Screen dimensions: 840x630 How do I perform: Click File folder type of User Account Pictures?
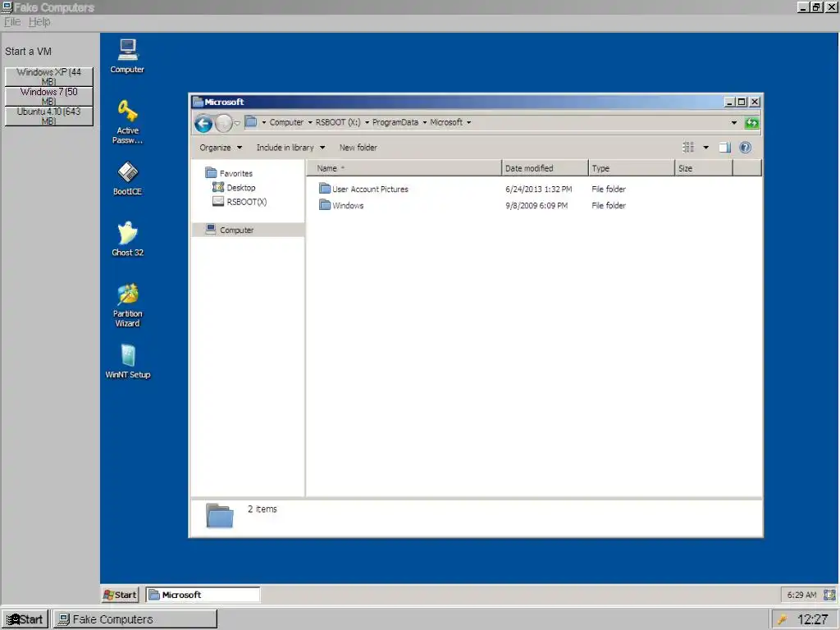click(x=609, y=189)
